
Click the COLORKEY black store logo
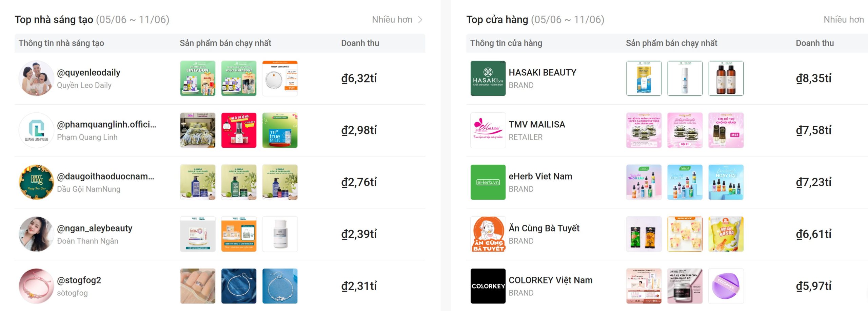click(488, 286)
